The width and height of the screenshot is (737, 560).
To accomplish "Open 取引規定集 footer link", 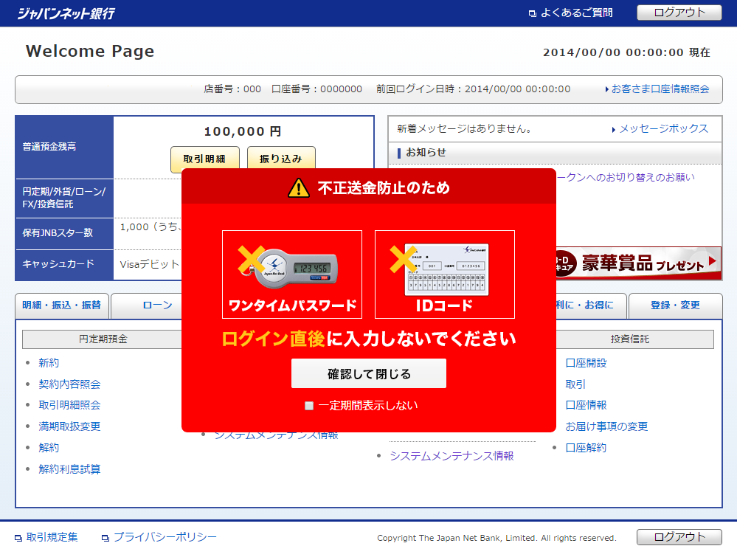I will 52,537.
